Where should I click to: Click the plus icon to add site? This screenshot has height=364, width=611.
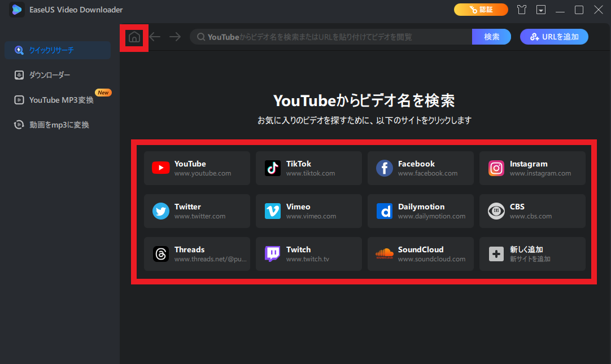pos(496,254)
